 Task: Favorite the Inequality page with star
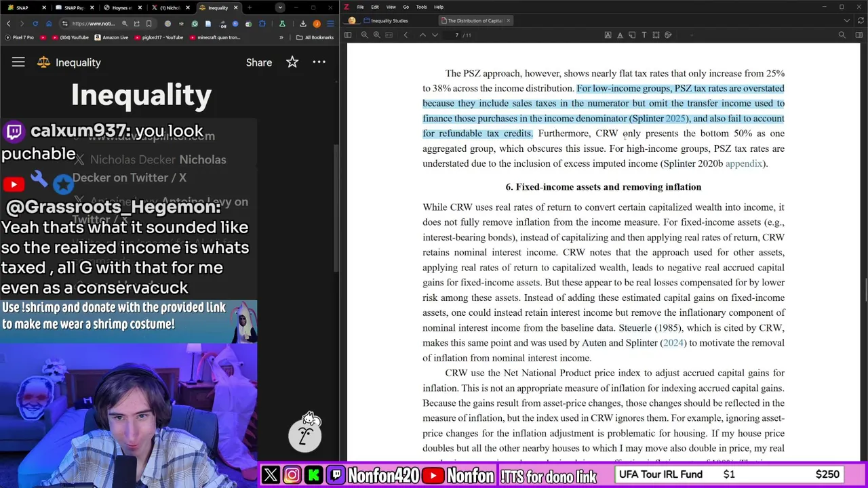(x=292, y=62)
